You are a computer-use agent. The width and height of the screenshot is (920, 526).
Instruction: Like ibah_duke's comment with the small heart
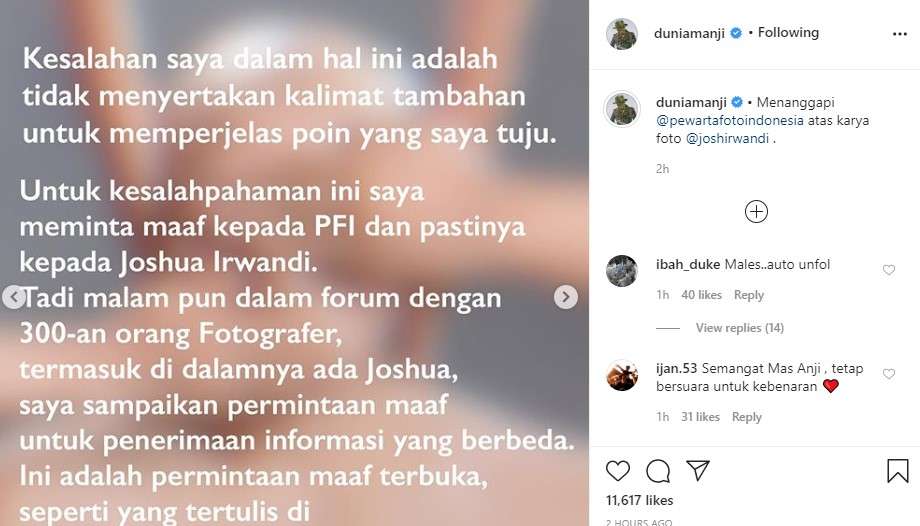click(x=889, y=270)
